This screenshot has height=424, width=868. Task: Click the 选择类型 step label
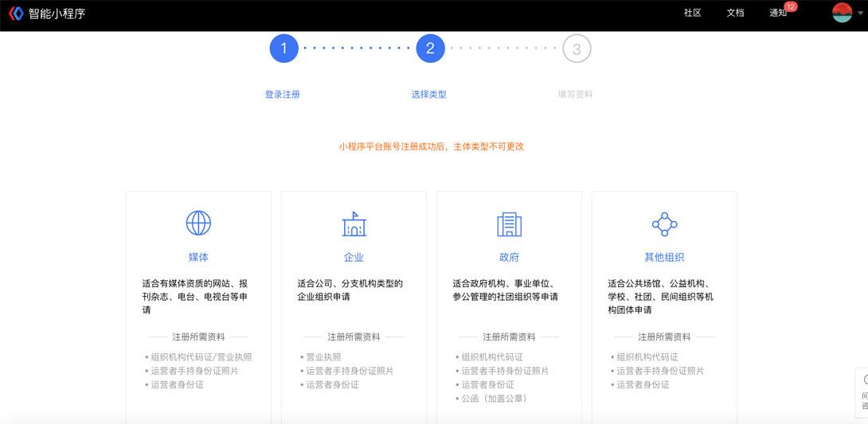[x=429, y=95]
